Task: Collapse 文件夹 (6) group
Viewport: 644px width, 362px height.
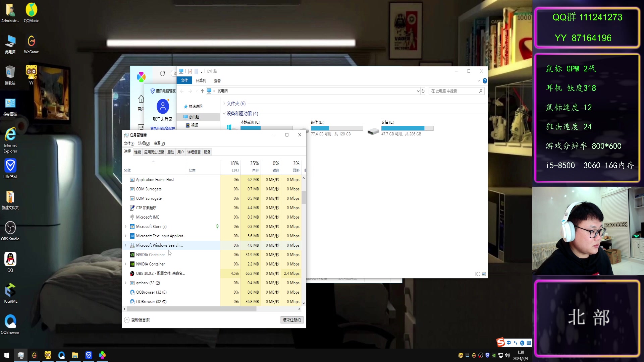Action: 224,104
